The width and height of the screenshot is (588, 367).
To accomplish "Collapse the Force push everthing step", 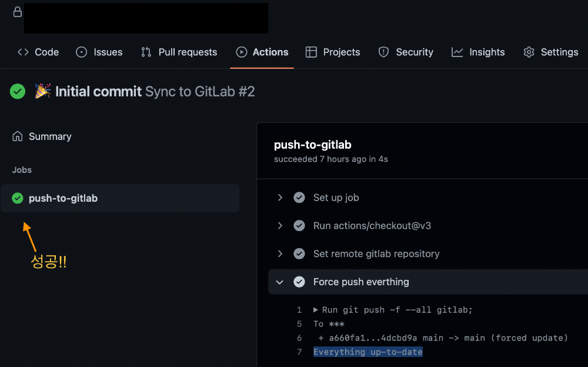I will (x=280, y=282).
